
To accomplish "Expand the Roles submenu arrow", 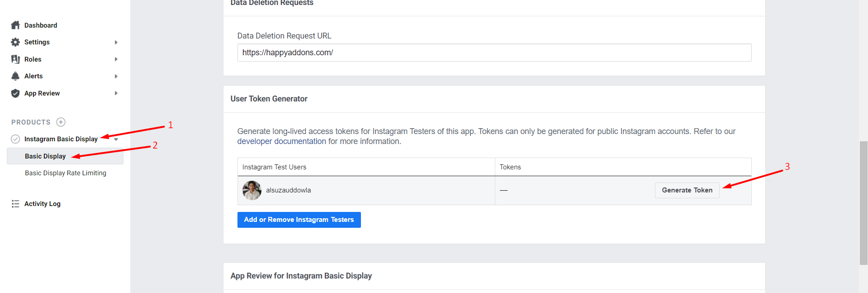I will pyautogui.click(x=116, y=59).
